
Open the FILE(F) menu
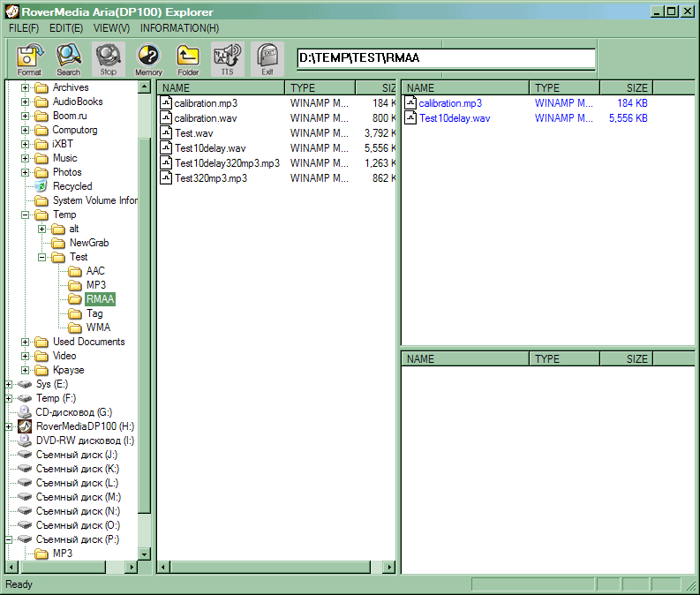pos(24,28)
